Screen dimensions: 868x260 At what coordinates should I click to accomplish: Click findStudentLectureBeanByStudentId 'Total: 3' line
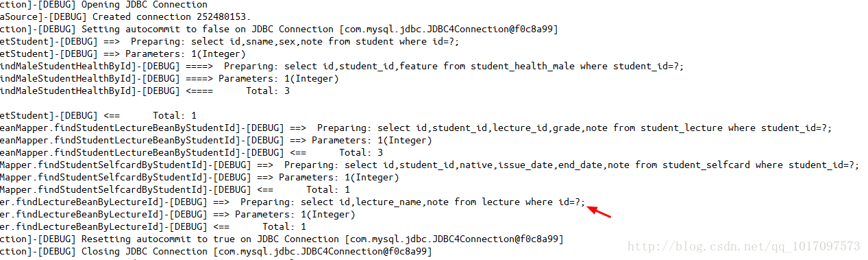click(x=191, y=152)
